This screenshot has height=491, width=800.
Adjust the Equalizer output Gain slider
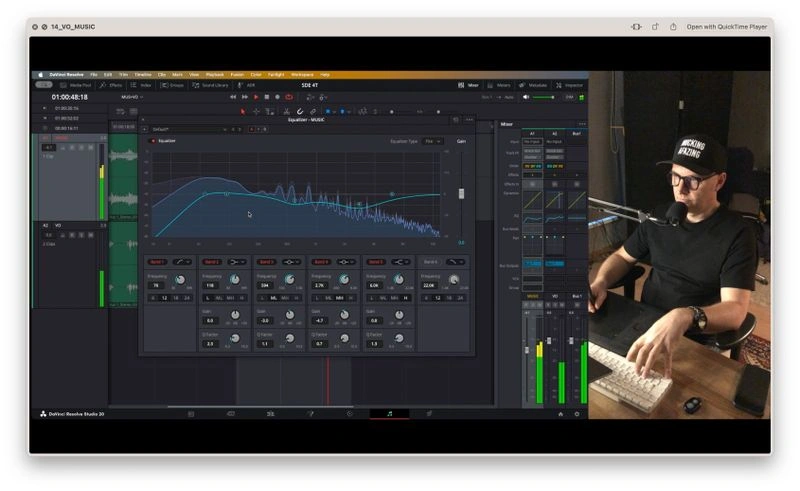pyautogui.click(x=461, y=194)
